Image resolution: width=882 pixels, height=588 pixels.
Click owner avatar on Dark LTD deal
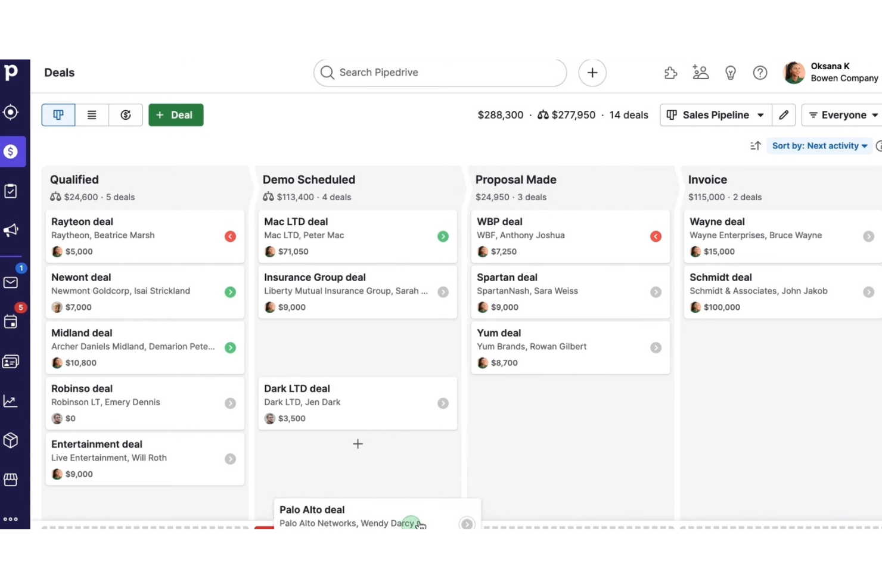click(270, 419)
